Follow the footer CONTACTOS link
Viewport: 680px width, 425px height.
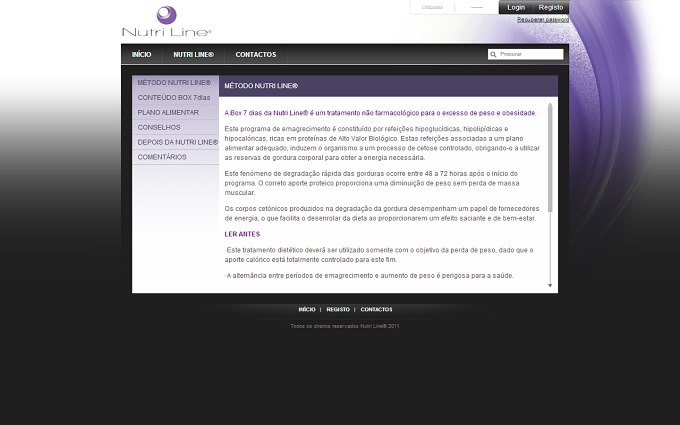point(376,310)
